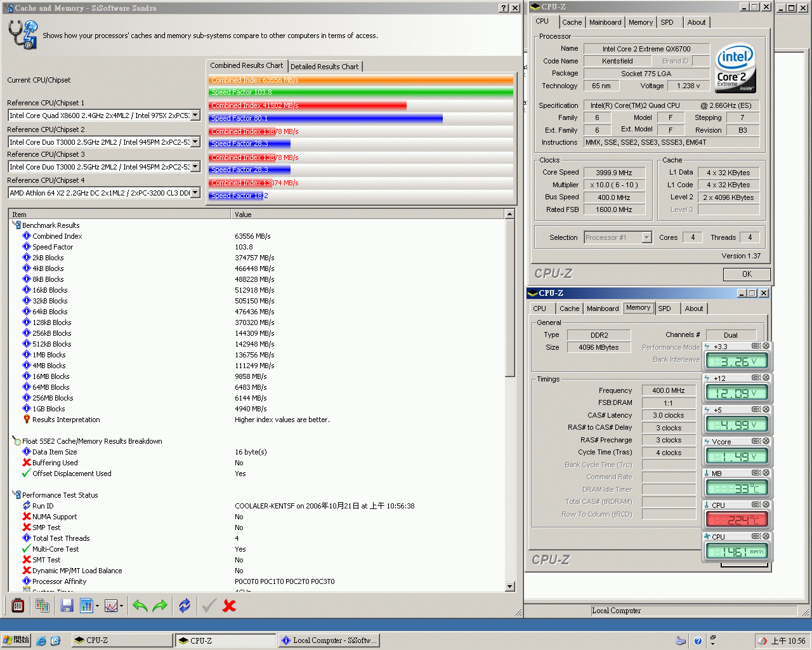Viewport: 812px width, 650px height.
Task: Expand the bar chart icon's dropdown arrow
Action: 97,606
